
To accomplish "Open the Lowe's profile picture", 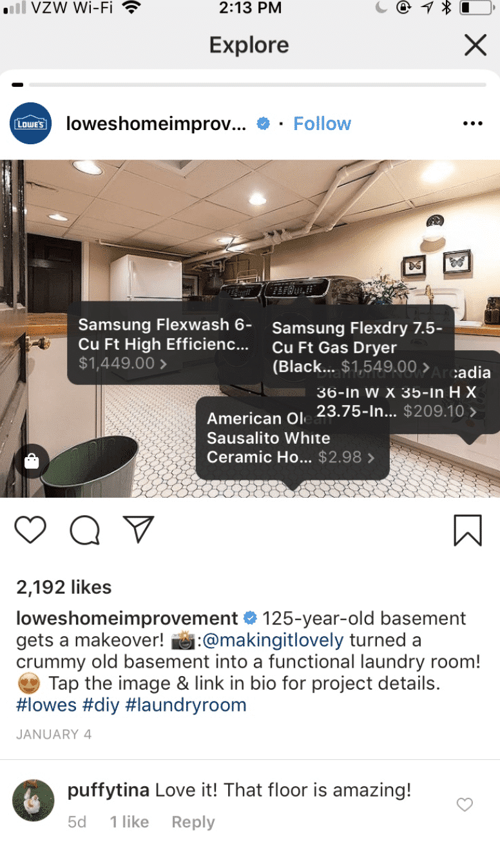I will click(x=30, y=123).
